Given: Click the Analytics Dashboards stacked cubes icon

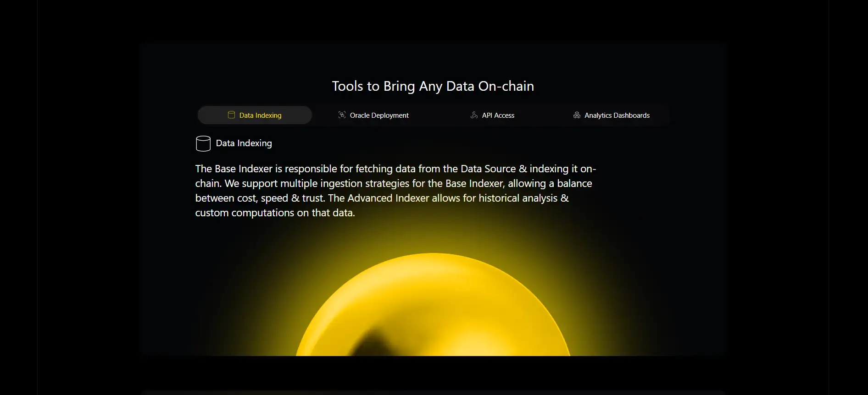Looking at the screenshot, I should click(577, 115).
